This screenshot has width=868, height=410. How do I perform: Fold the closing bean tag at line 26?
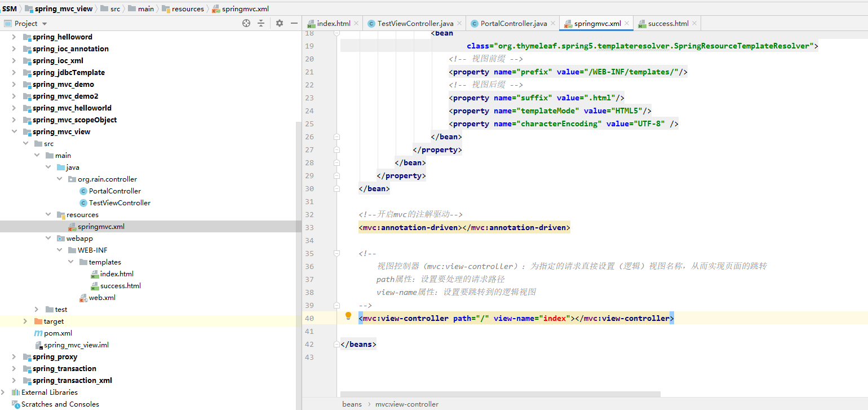coord(336,136)
